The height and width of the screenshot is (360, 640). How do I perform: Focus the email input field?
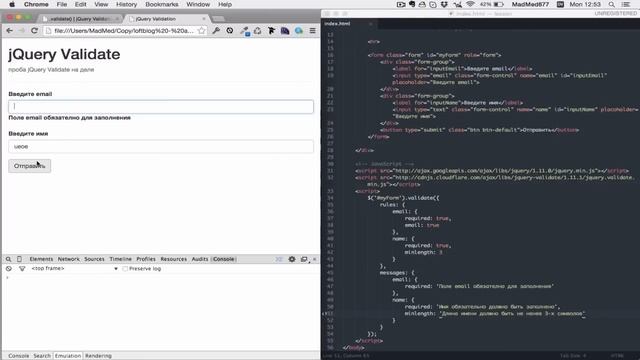[161, 107]
